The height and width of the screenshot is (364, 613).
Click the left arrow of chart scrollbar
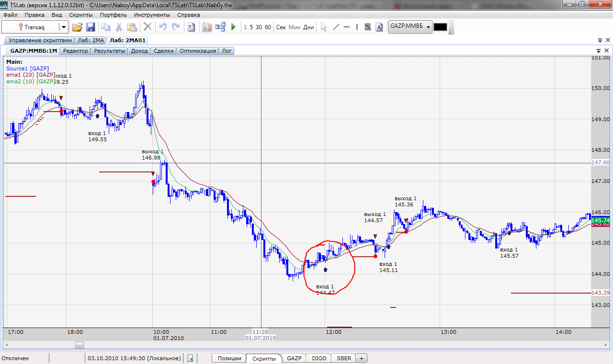[x=7, y=345]
